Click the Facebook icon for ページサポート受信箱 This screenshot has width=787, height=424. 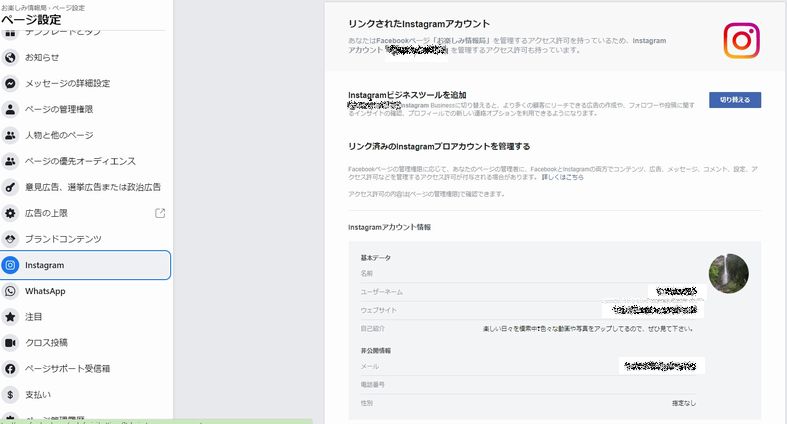pyautogui.click(x=10, y=369)
